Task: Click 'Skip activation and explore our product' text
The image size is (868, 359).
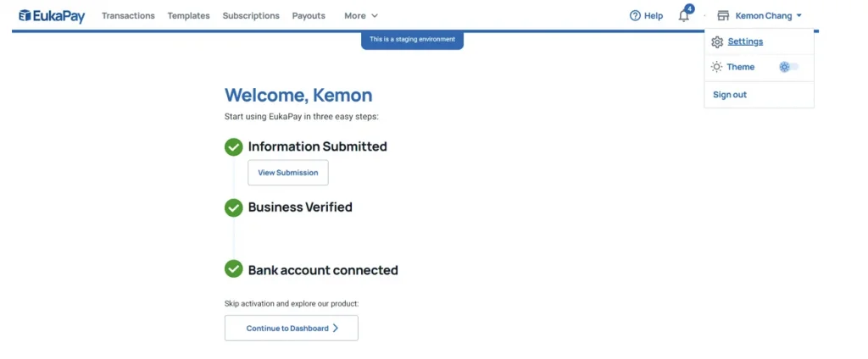Action: (292, 304)
